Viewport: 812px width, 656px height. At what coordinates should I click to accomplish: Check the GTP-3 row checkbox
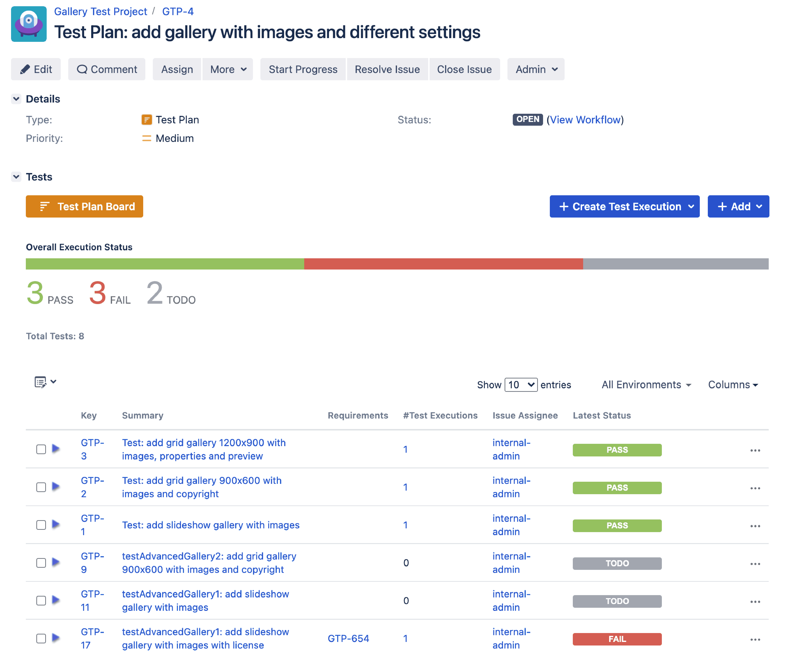click(41, 449)
